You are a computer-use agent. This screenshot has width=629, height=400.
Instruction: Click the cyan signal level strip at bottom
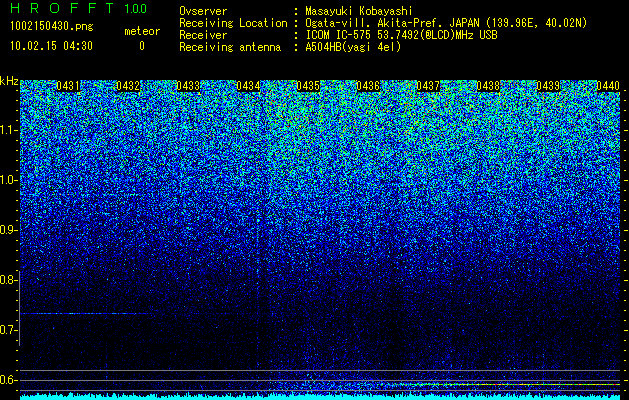[x=320, y=397]
